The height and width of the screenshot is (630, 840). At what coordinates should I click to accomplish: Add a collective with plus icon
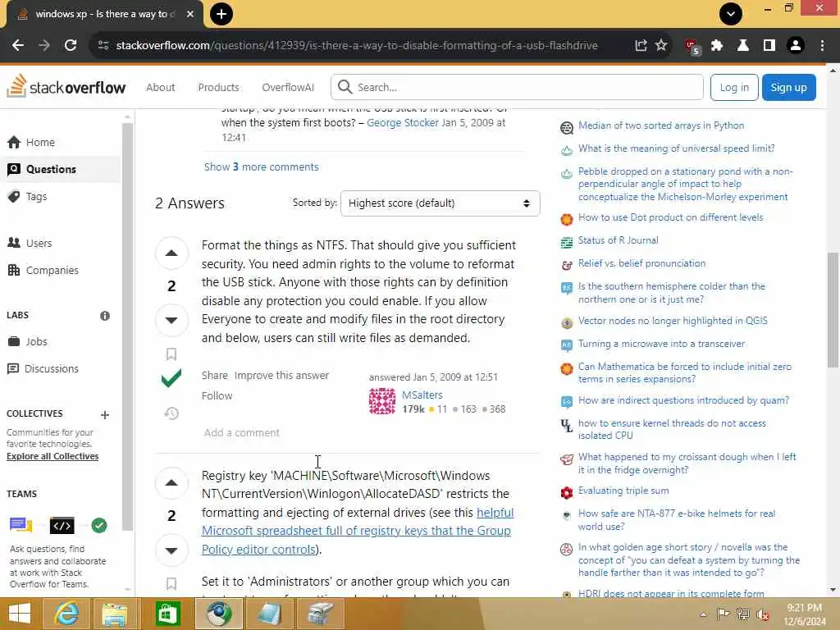(x=105, y=414)
